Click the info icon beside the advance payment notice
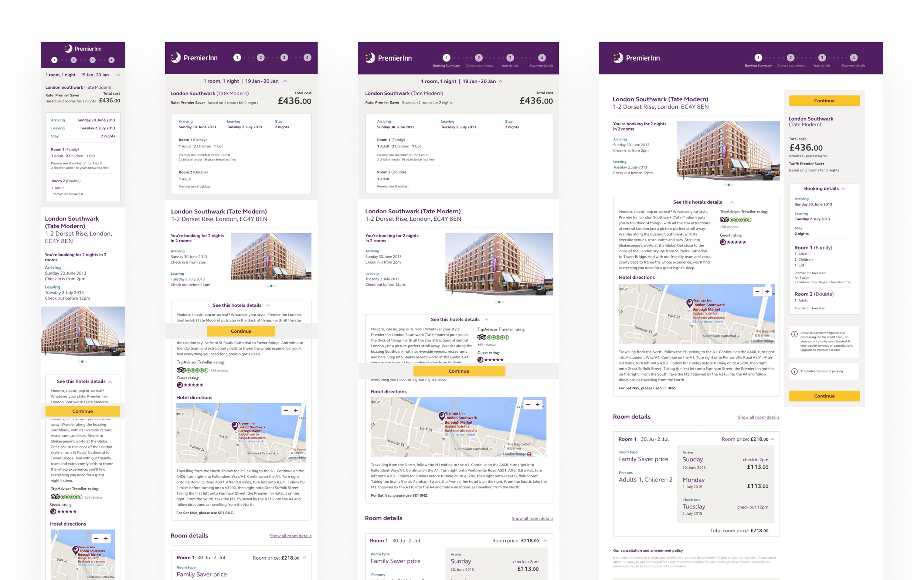Screen dimensions: 924x580 point(794,334)
